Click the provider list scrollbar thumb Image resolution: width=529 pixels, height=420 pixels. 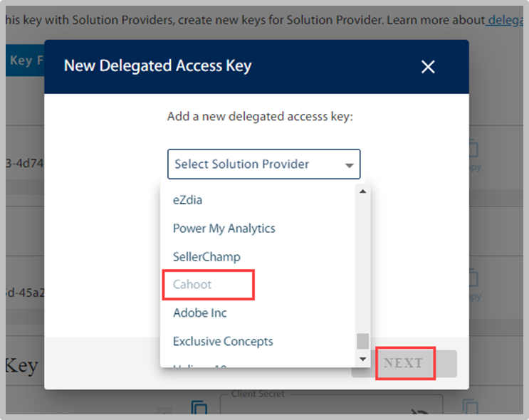[362, 341]
